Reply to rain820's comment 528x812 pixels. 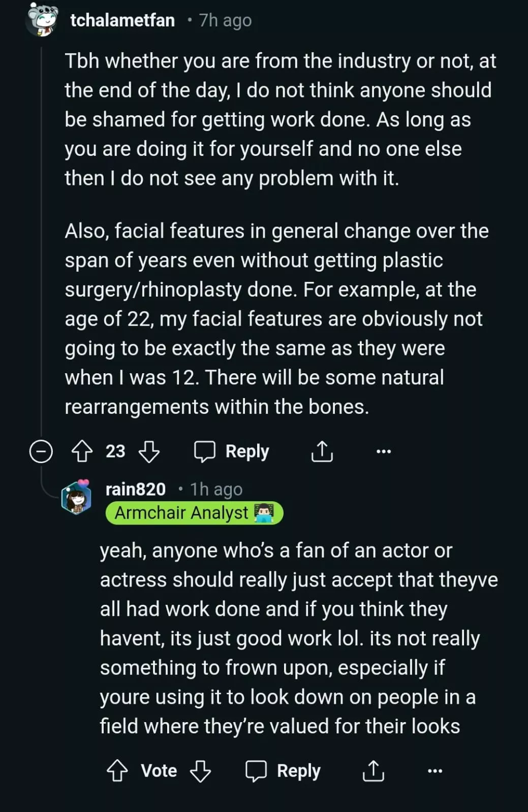point(284,771)
